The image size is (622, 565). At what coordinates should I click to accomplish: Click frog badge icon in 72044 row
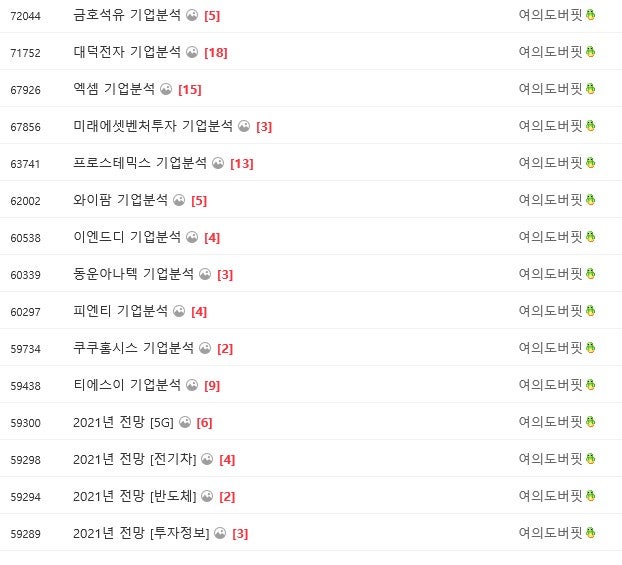[591, 15]
